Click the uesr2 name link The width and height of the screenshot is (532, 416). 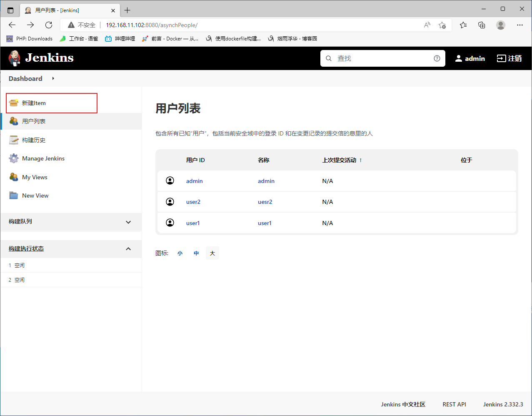click(265, 202)
